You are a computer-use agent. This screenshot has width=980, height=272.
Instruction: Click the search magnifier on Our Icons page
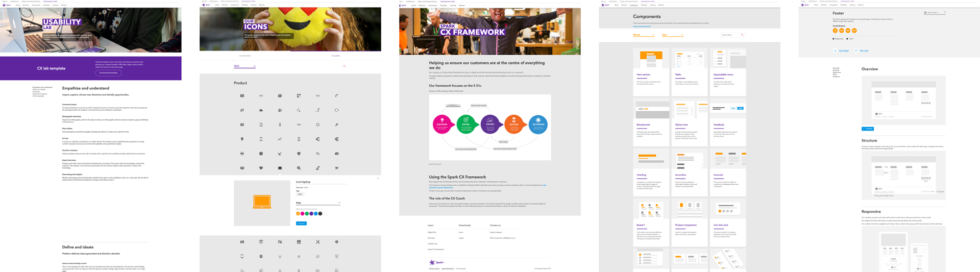[345, 66]
